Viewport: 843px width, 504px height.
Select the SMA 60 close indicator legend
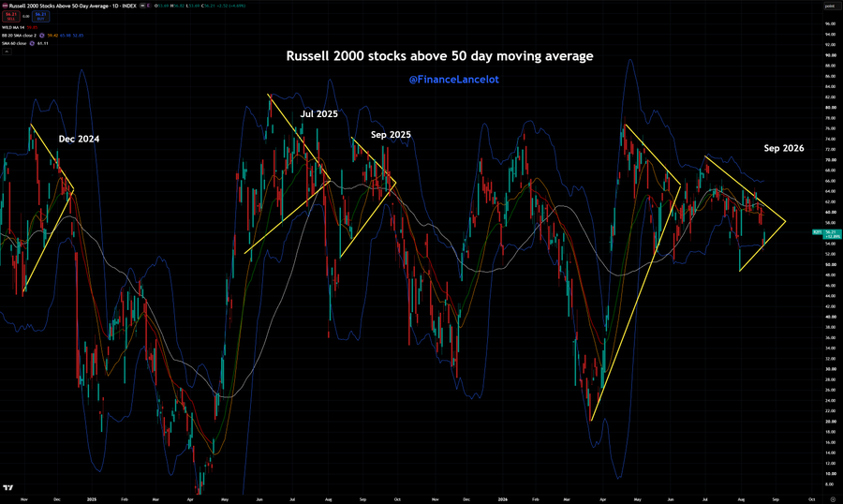click(14, 44)
